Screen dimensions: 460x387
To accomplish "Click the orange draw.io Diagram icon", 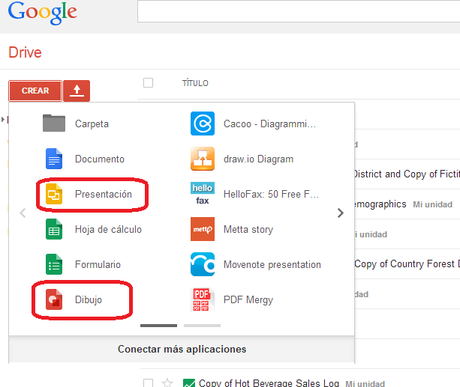I will pyautogui.click(x=202, y=159).
